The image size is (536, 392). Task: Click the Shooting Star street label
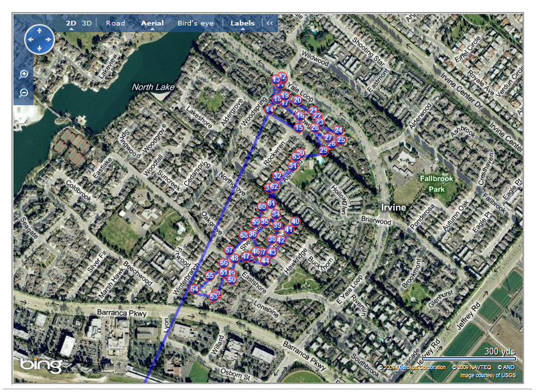pos(368,52)
